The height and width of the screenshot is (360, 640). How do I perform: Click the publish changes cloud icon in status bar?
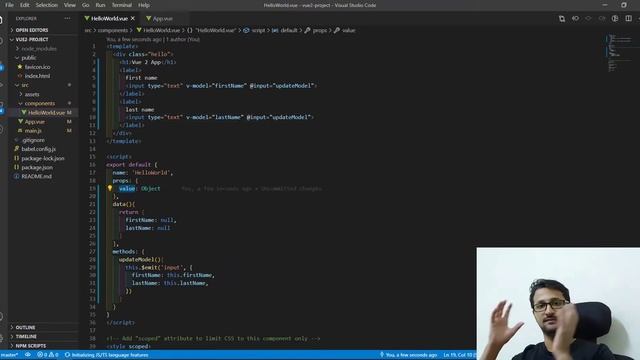coord(28,355)
